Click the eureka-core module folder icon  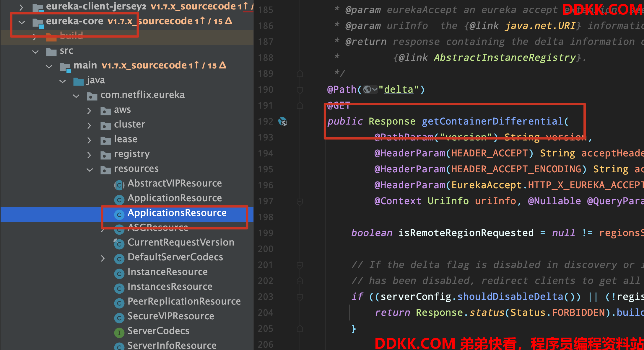click(38, 22)
